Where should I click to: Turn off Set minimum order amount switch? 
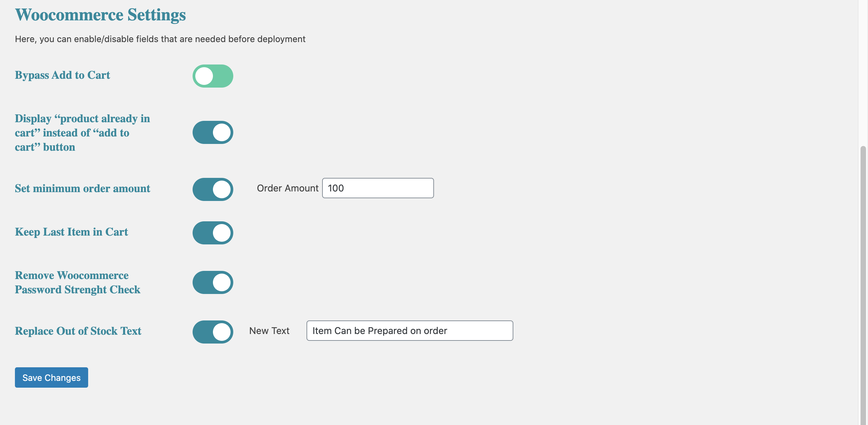213,189
